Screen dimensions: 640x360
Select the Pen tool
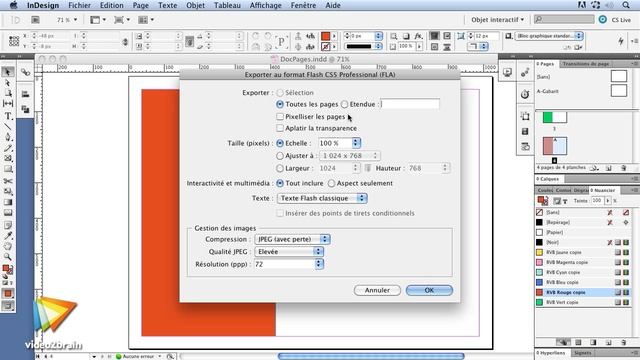click(8, 138)
